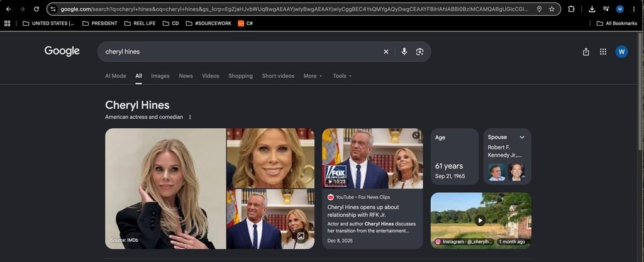This screenshot has width=644, height=262.
Task: Play the Fox News 10:23 video
Action: tap(372, 158)
